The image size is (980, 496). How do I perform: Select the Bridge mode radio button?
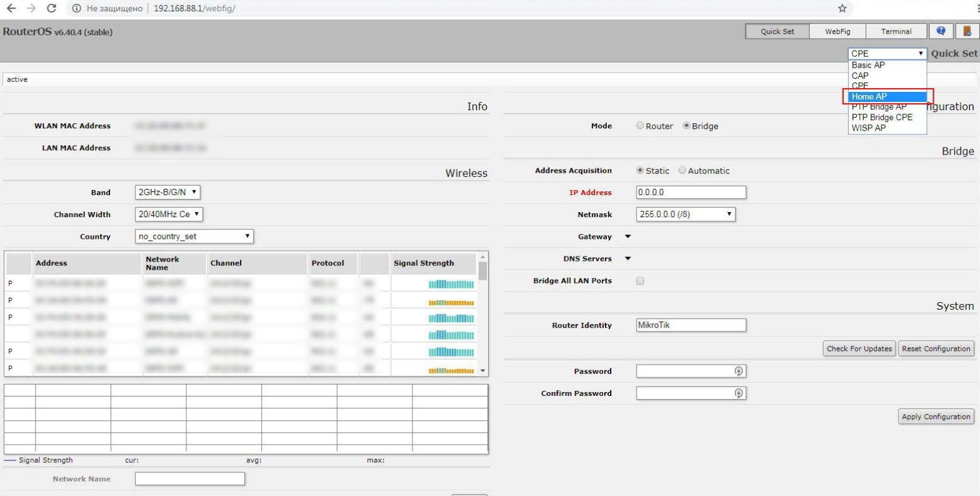[x=686, y=126]
